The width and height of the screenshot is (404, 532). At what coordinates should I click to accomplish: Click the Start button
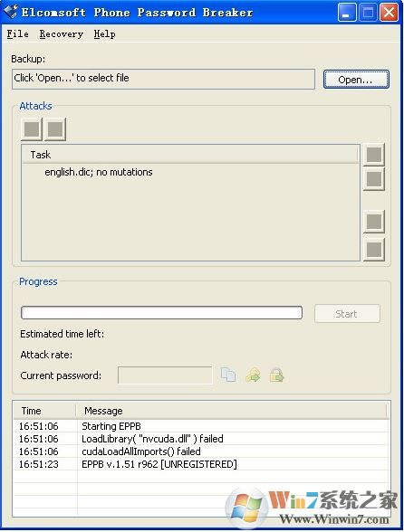(x=347, y=314)
